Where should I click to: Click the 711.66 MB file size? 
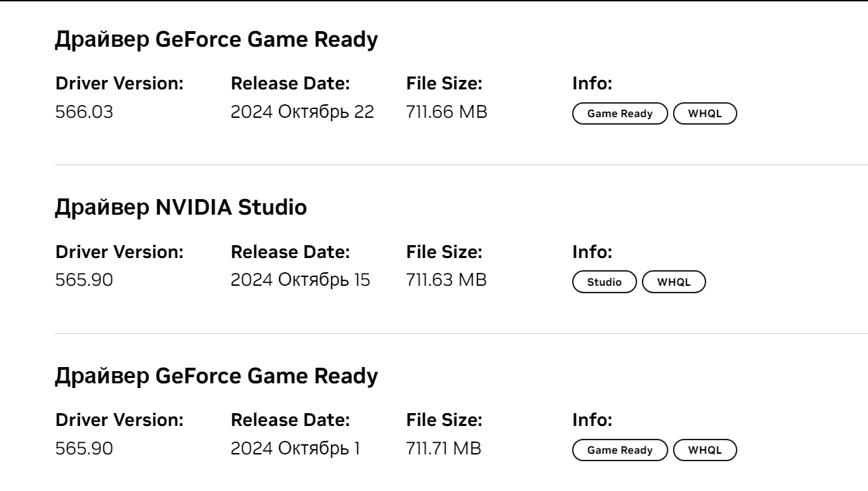[x=446, y=112]
